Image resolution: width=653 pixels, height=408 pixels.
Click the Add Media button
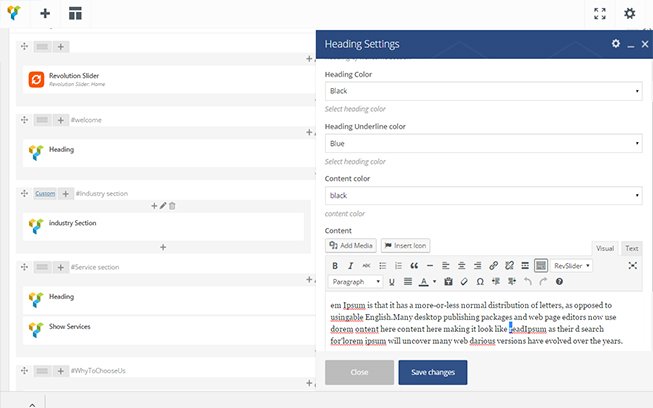click(x=351, y=245)
